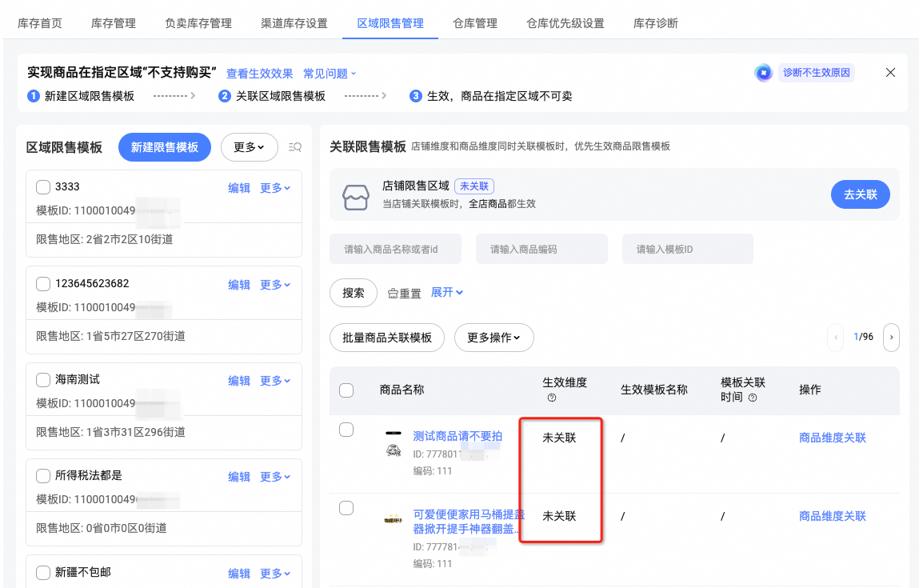Open 更多 menu for template 3333
The height and width of the screenshot is (588, 919).
click(275, 187)
